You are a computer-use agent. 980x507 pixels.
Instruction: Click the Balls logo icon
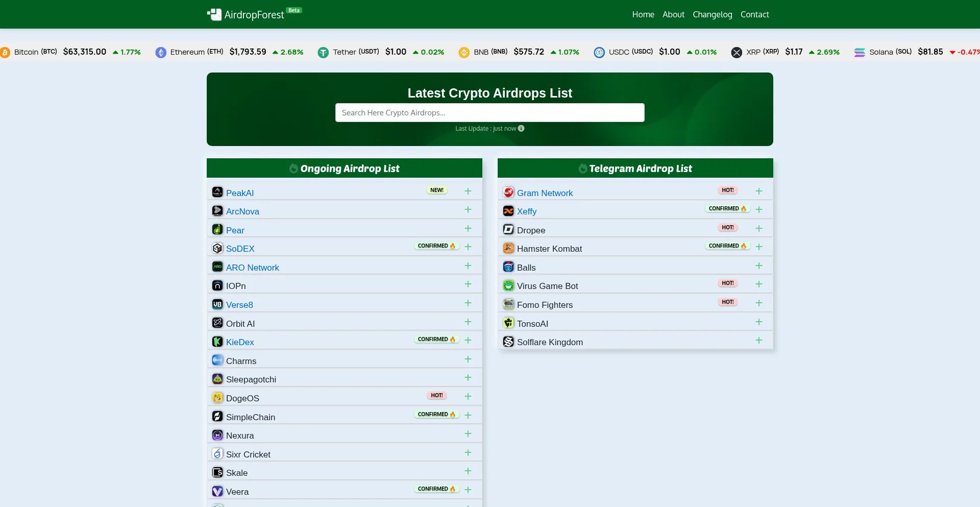[508, 267]
